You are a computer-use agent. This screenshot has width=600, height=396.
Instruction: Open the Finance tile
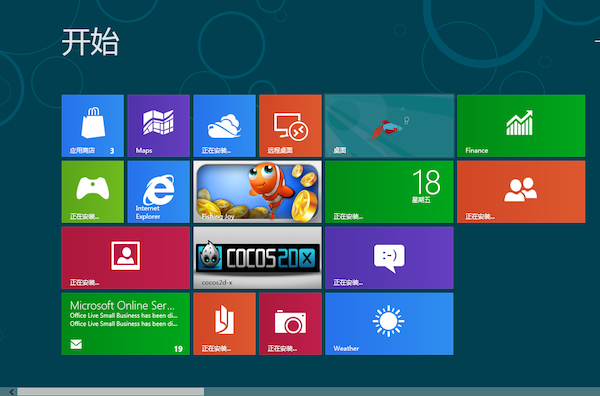(x=521, y=126)
